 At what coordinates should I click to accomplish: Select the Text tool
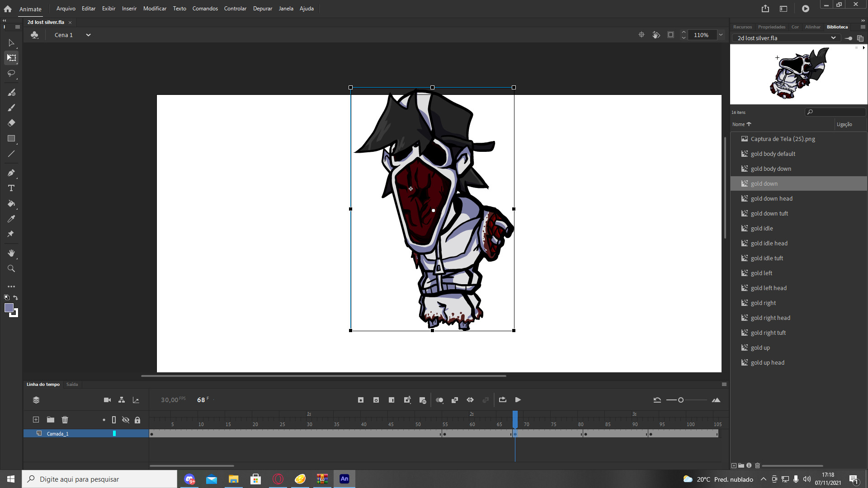(11, 188)
